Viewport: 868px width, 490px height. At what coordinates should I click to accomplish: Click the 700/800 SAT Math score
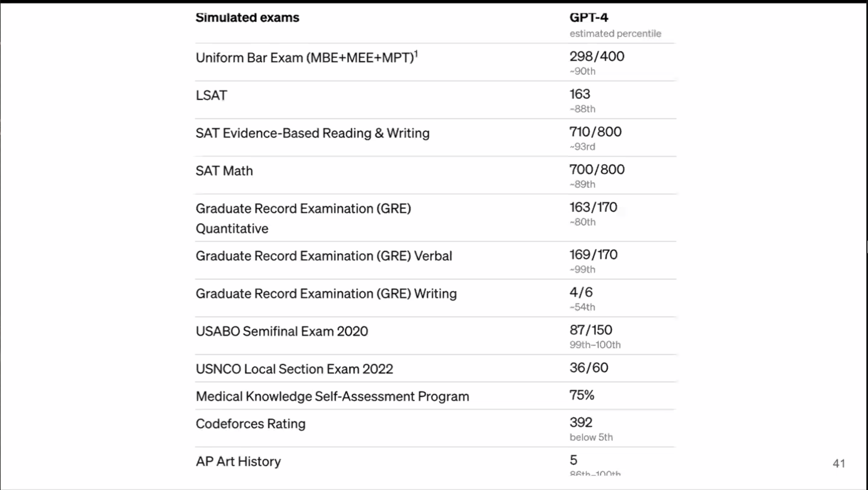pos(597,169)
